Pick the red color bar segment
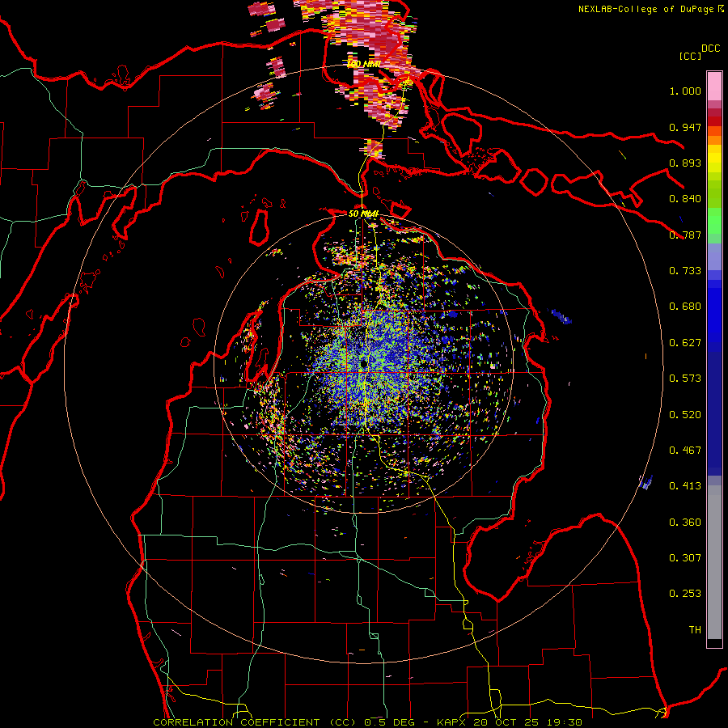The height and width of the screenshot is (728, 728). (714, 121)
